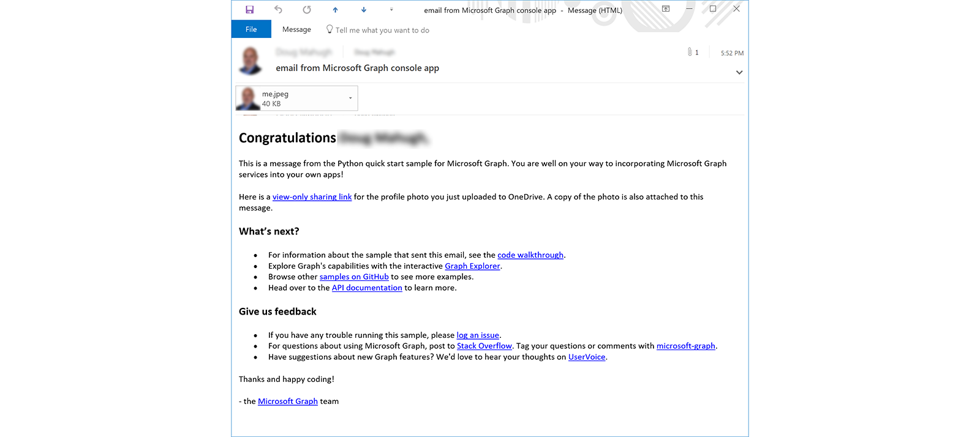
Task: Type in Tell me what you want field
Action: tap(382, 30)
